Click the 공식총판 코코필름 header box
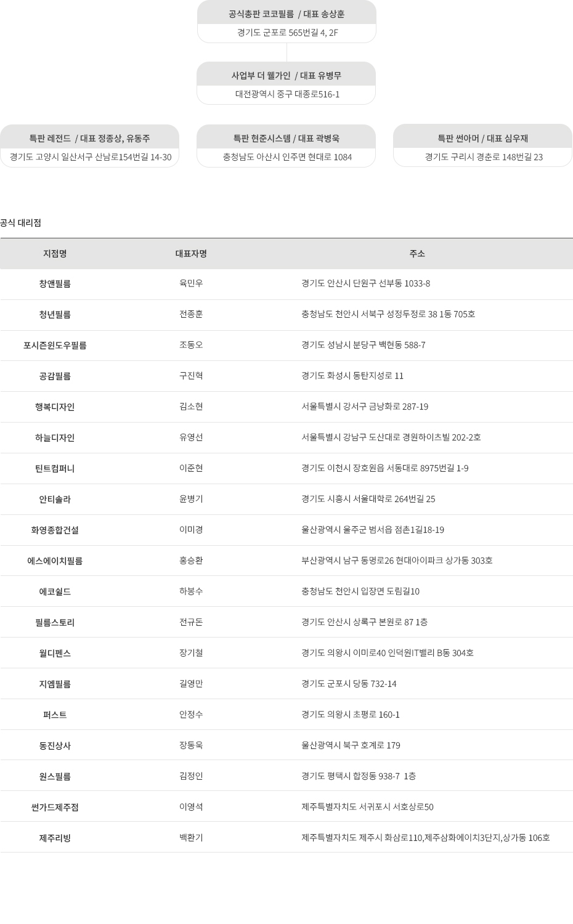Screen dimensions: 573x924 pos(286,14)
